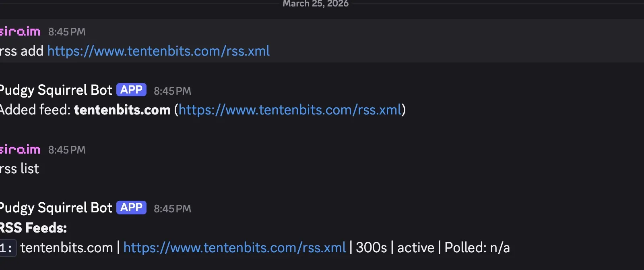Image resolution: width=644 pixels, height=270 pixels.
Task: Open the https://www.tentenbits.com/rss.xml link in siraim's message
Action: pos(158,51)
